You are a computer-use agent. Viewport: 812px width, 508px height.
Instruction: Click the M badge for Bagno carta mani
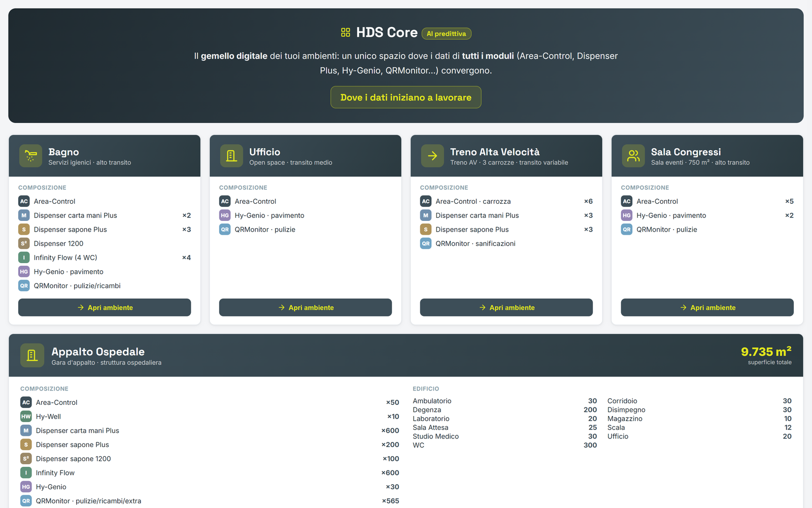[24, 215]
